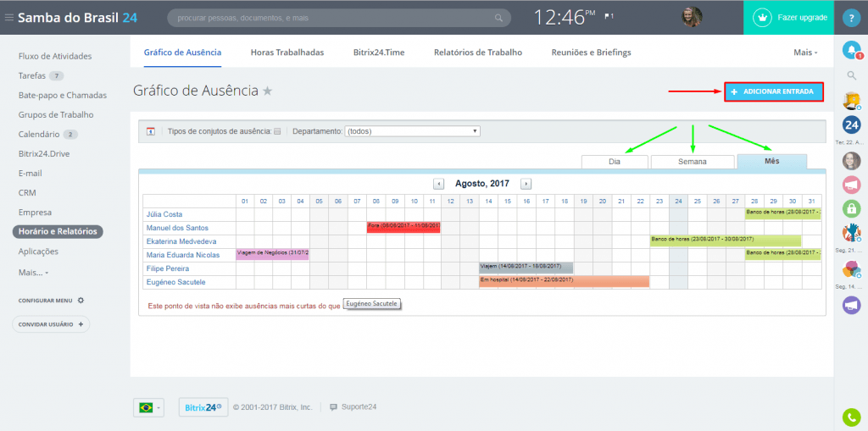868x431 pixels.
Task: Open the yellow avatar chat in right panel
Action: point(851,100)
